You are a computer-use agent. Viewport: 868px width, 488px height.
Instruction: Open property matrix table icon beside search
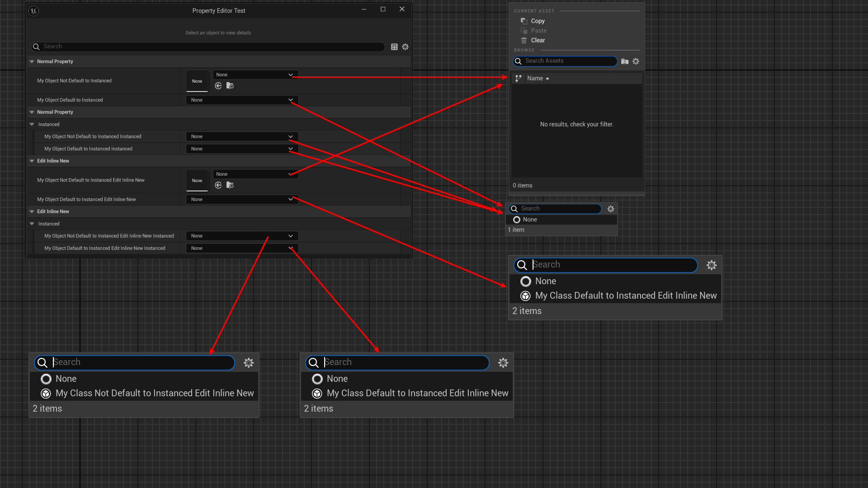(x=394, y=47)
